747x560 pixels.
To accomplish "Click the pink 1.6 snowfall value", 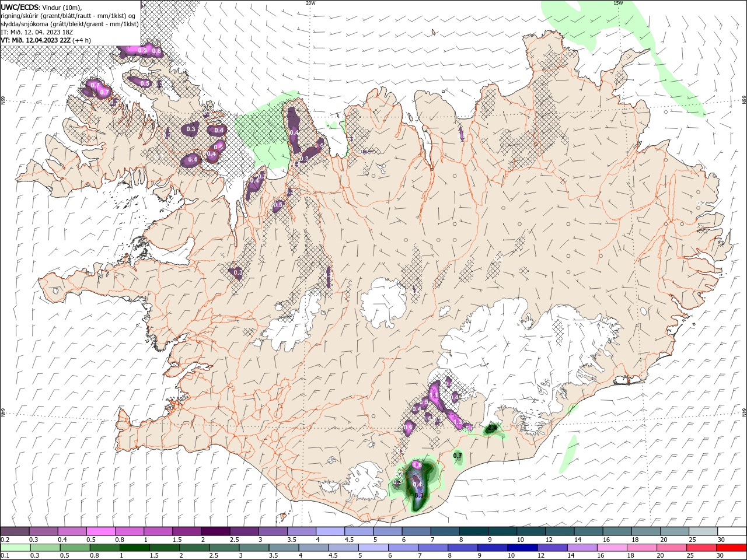I will pyautogui.click(x=417, y=465).
